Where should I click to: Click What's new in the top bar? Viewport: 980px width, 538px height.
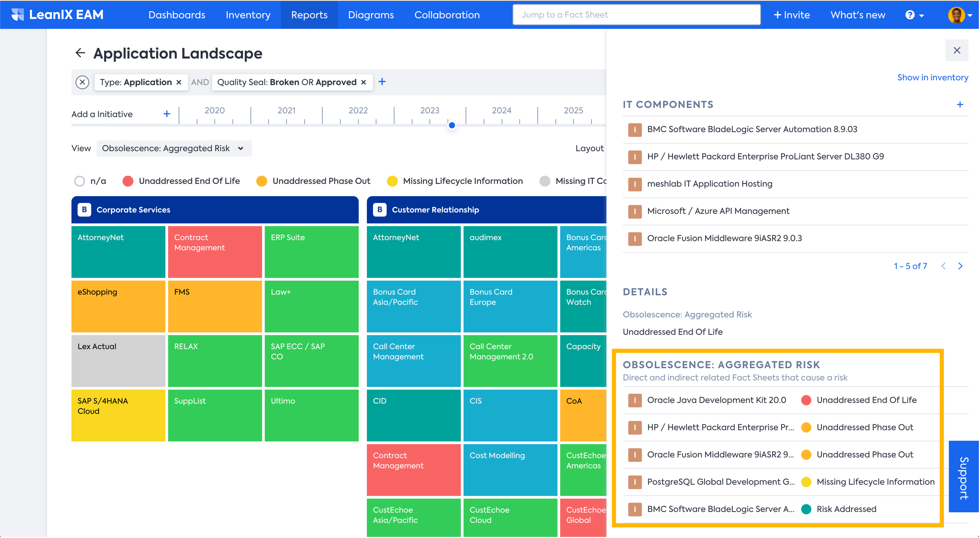click(858, 15)
